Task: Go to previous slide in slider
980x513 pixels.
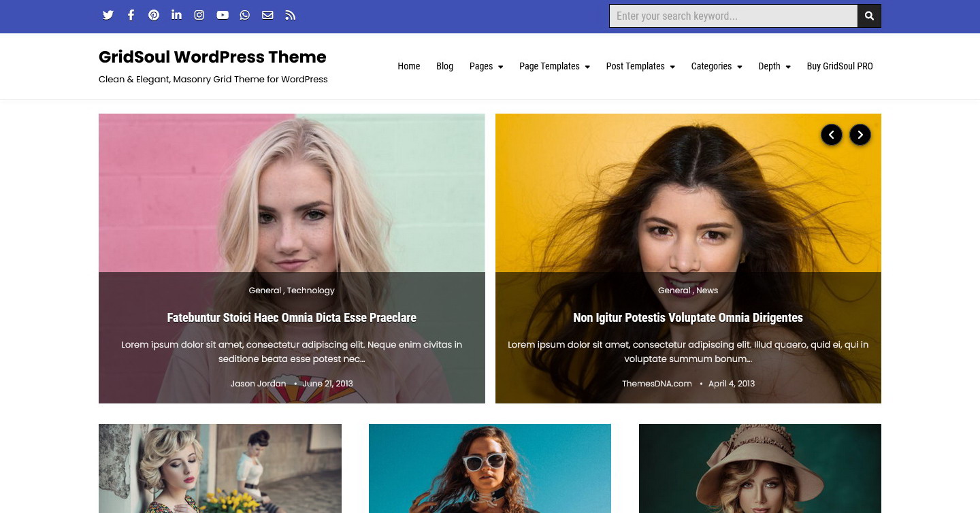Action: click(831, 135)
